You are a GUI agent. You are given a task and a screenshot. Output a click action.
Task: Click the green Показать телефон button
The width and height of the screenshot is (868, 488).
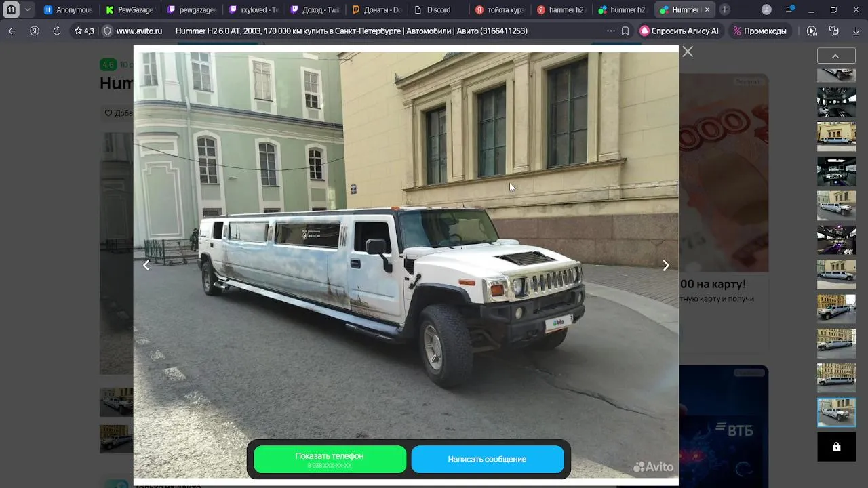click(x=330, y=460)
